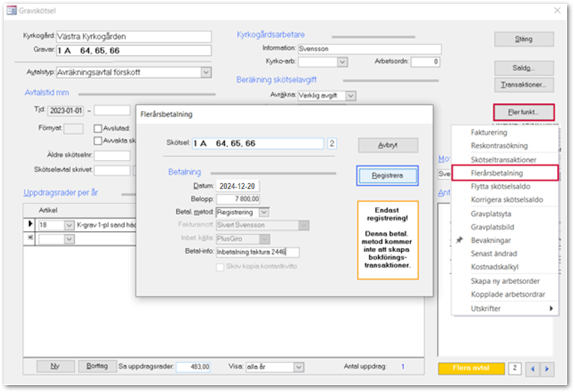
Task: Go to next agreement with right arrow
Action: (x=547, y=368)
